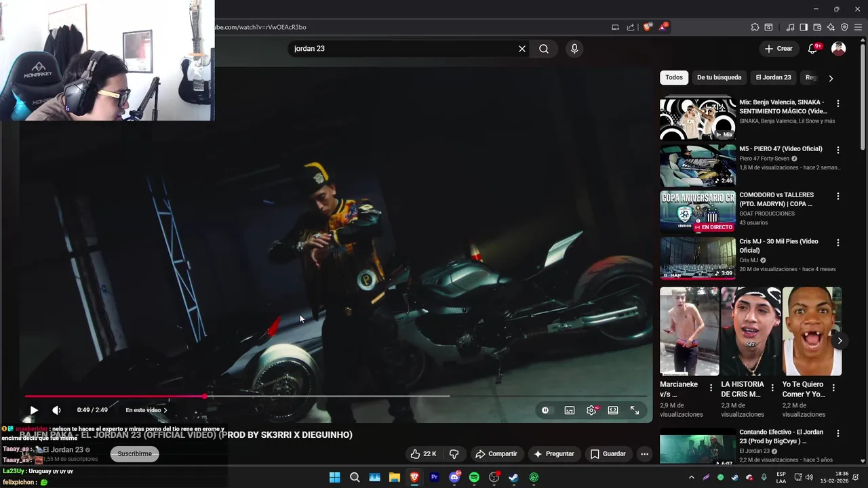Image resolution: width=868 pixels, height=488 pixels.
Task: Open Steam from taskbar
Action: pyautogui.click(x=514, y=477)
